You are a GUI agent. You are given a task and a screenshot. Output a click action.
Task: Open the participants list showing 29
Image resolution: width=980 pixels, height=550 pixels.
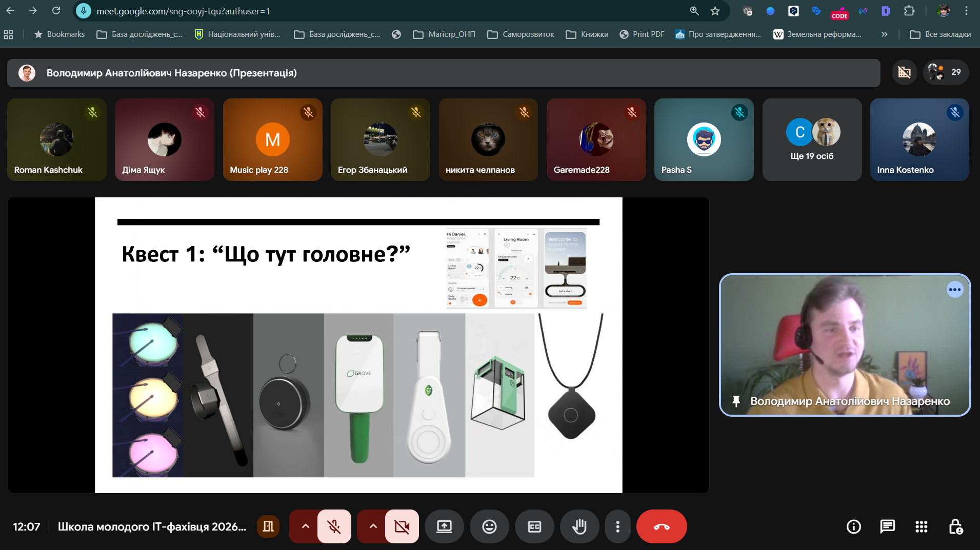946,72
